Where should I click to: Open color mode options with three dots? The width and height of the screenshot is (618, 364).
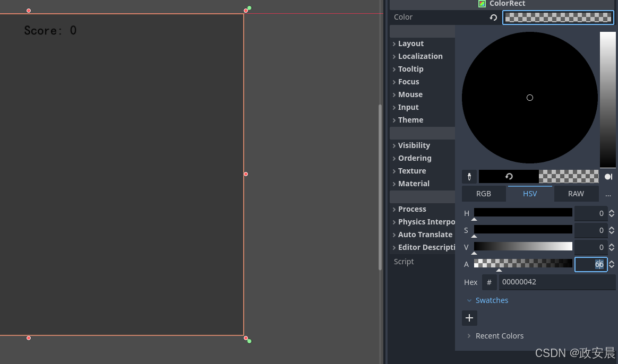(x=608, y=194)
